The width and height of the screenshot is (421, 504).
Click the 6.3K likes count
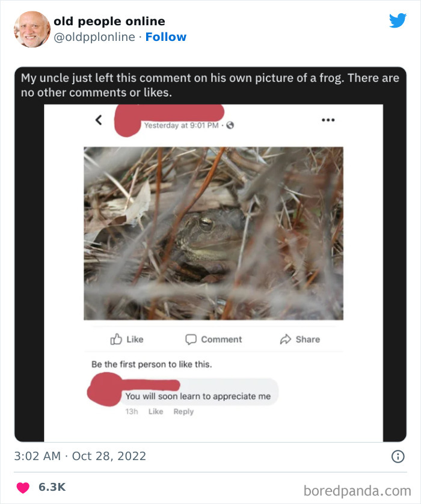(52, 487)
